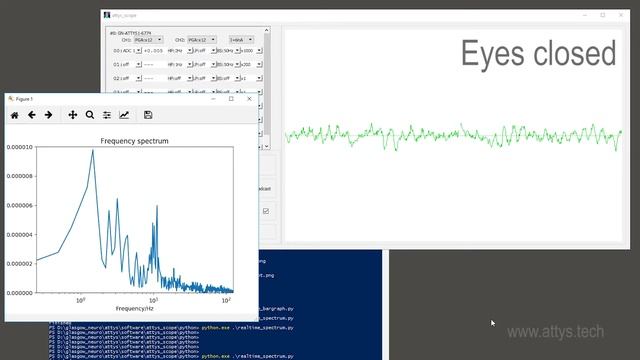The width and height of the screenshot is (640, 360).
Task: Open the channel 00 x1000 gain dropdown
Action: 251,51
